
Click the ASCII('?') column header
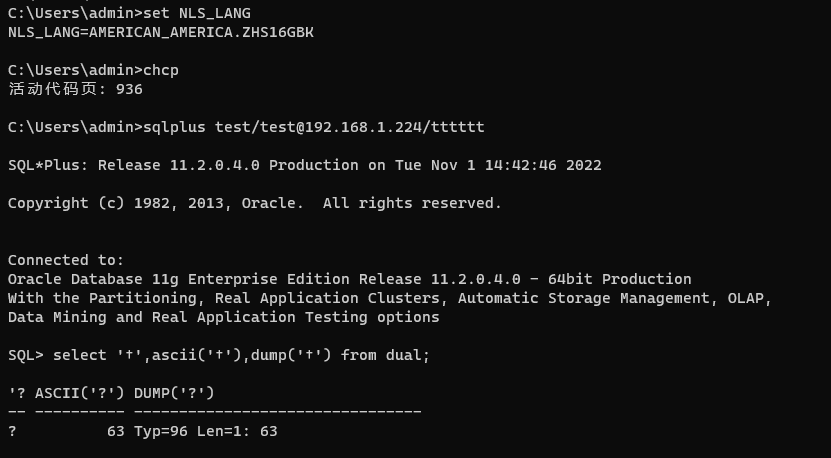pyautogui.click(x=79, y=393)
